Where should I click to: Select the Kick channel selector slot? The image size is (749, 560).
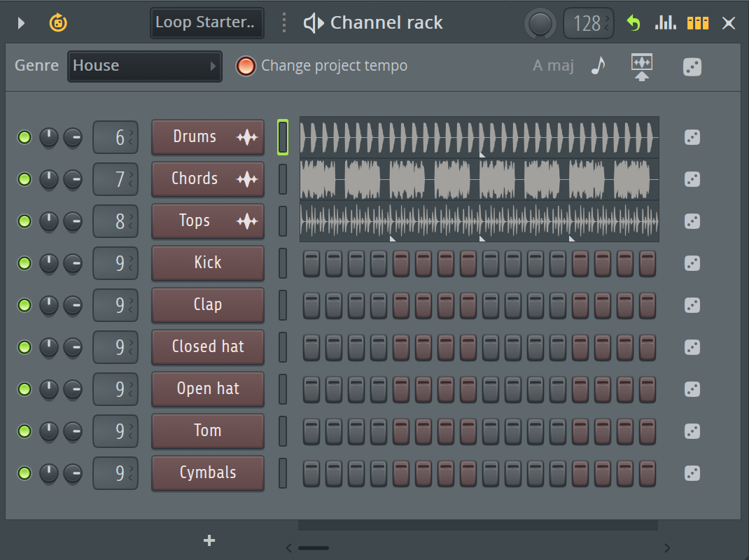click(x=283, y=263)
